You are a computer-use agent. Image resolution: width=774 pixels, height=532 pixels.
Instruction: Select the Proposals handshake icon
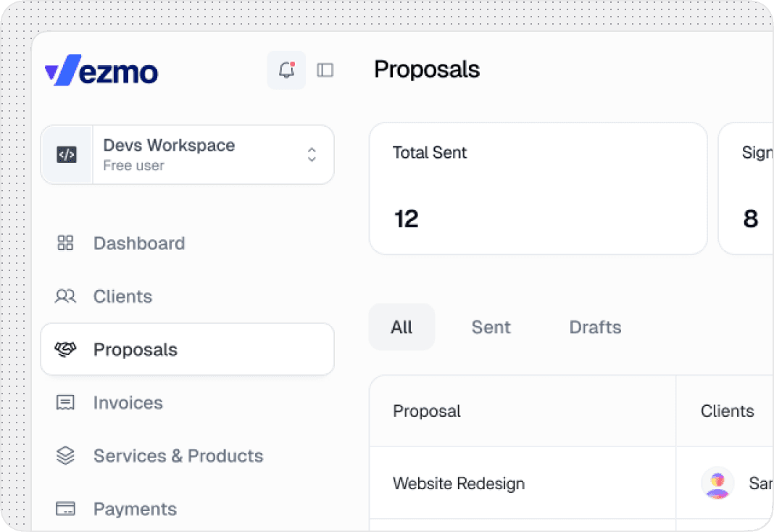[66, 349]
